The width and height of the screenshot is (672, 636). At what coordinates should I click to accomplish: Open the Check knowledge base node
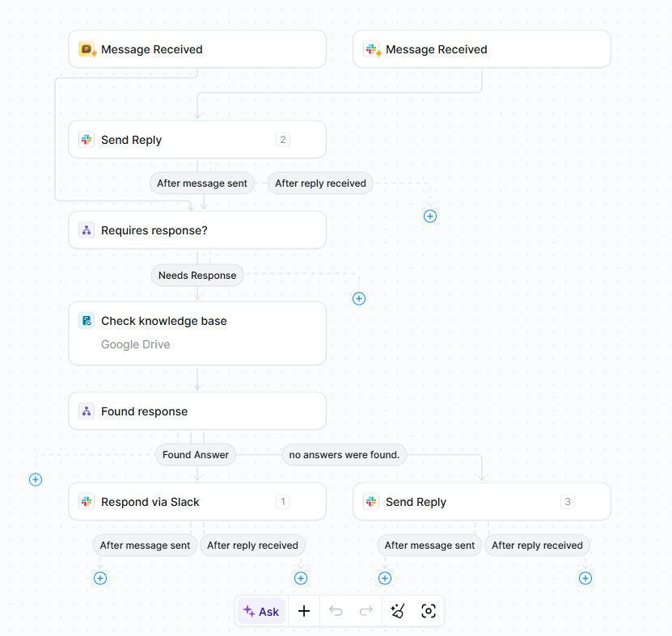197,333
